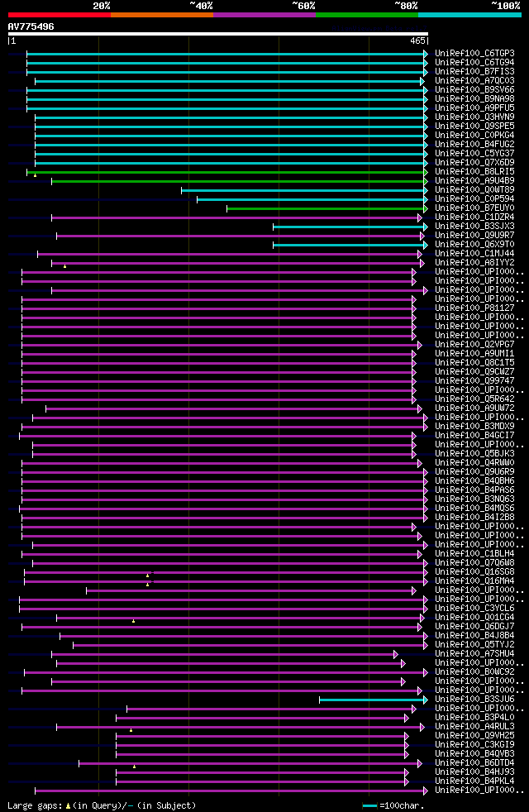Open hit UniRef100_A7QC03
Viewport: 529px width, 812px height.
pyautogui.click(x=474, y=81)
